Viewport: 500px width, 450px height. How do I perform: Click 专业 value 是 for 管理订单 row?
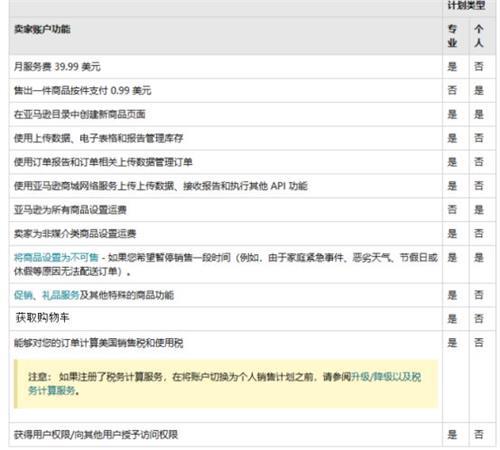(x=452, y=162)
